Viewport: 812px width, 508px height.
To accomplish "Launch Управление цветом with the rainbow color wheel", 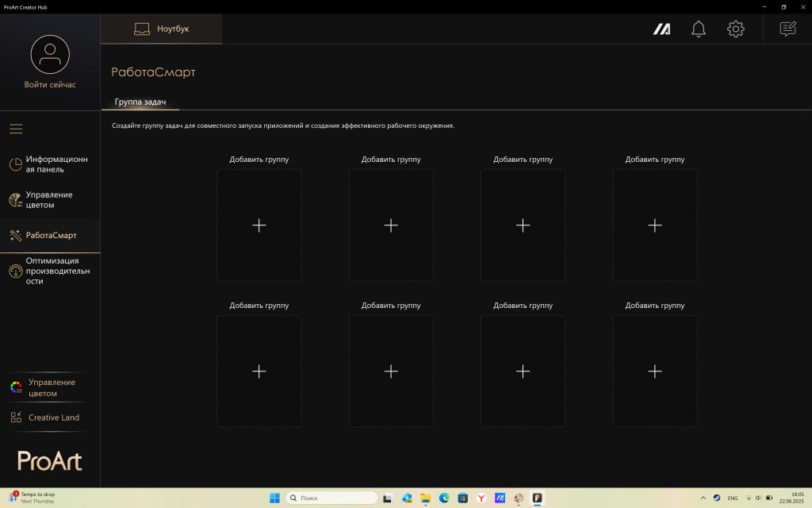I will click(50, 387).
